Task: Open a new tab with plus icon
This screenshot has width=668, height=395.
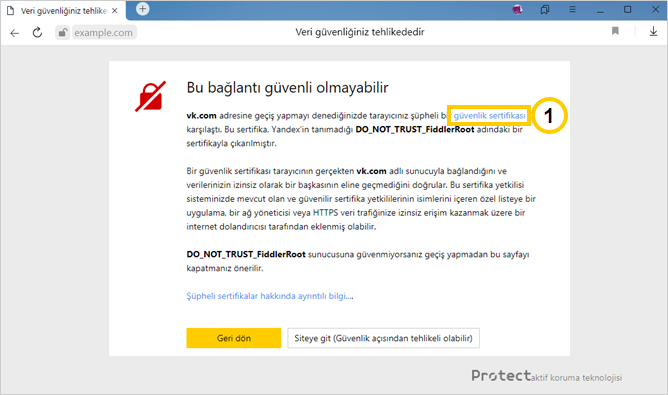Action: click(143, 9)
